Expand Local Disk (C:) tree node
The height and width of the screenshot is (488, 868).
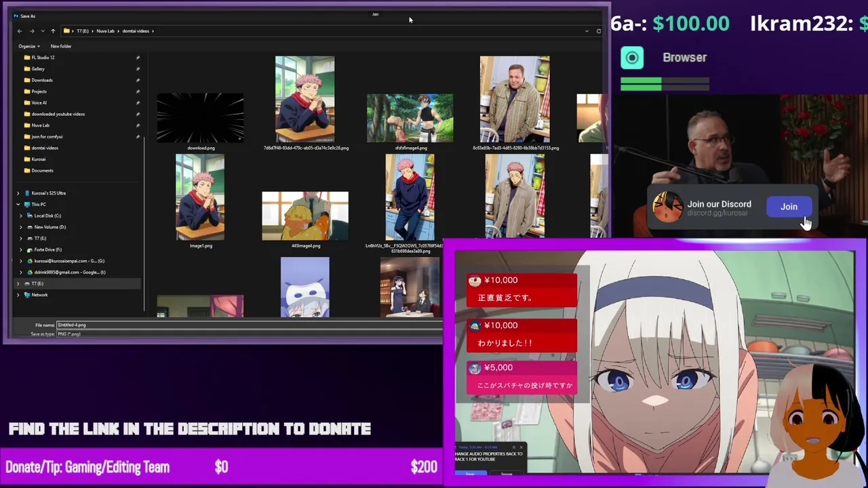[x=21, y=216]
